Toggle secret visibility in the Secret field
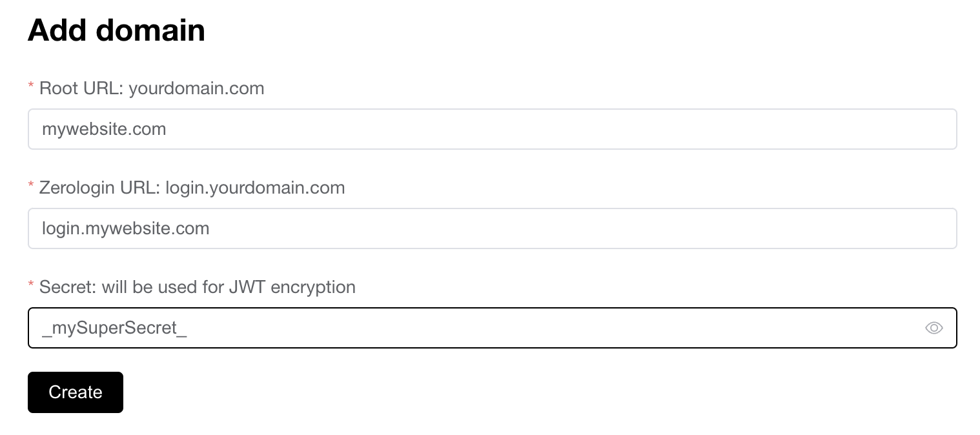Image resolution: width=980 pixels, height=435 pixels. [934, 328]
